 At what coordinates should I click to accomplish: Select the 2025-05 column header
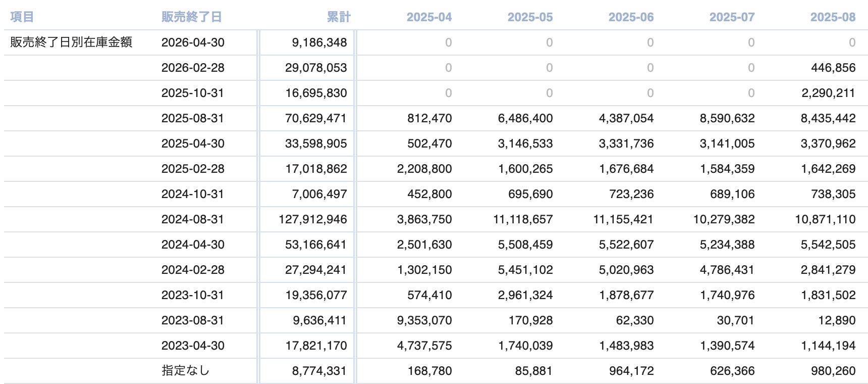tap(530, 17)
